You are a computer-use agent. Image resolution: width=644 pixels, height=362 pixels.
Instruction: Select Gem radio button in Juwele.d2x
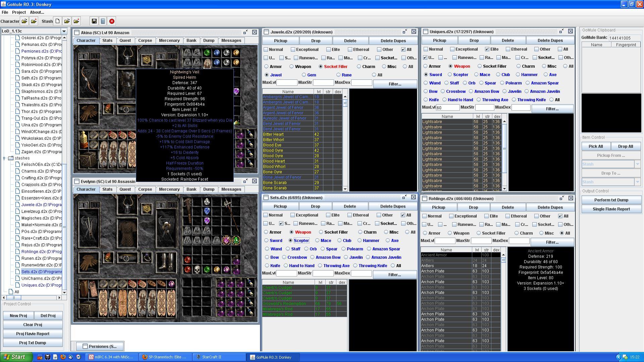click(x=304, y=75)
